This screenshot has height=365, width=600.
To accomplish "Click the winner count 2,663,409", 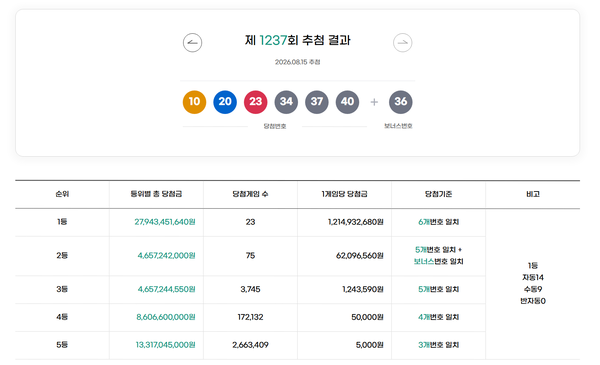I will click(x=250, y=345).
